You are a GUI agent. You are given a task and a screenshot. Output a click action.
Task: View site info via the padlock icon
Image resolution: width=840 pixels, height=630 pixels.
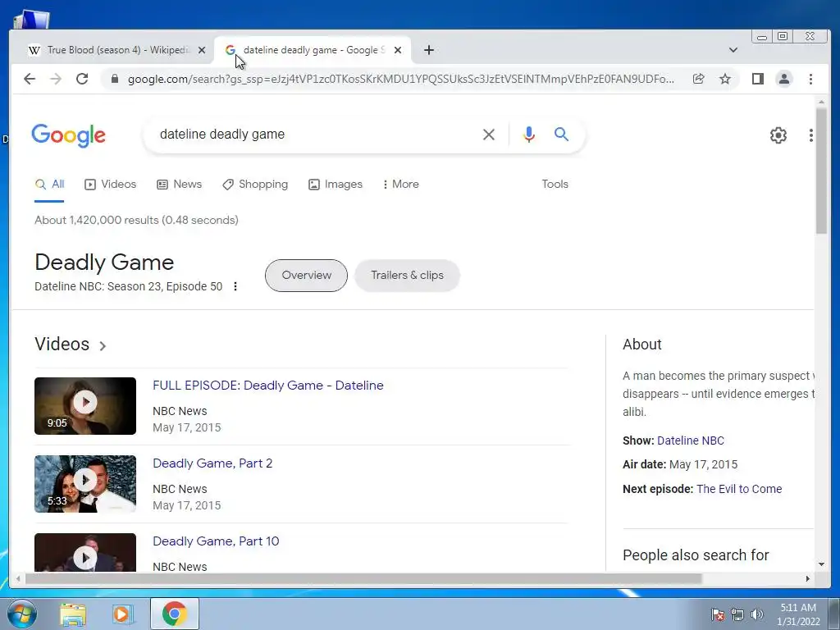point(114,80)
